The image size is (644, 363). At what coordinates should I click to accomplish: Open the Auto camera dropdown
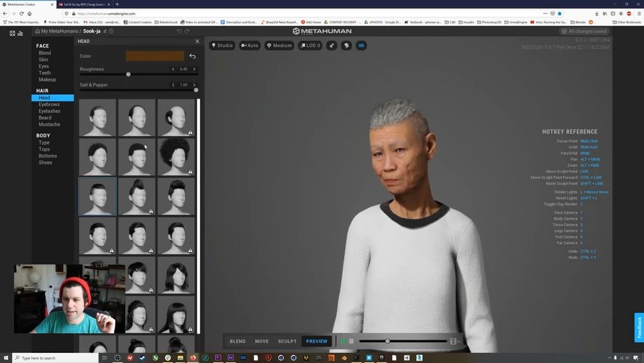(x=250, y=45)
